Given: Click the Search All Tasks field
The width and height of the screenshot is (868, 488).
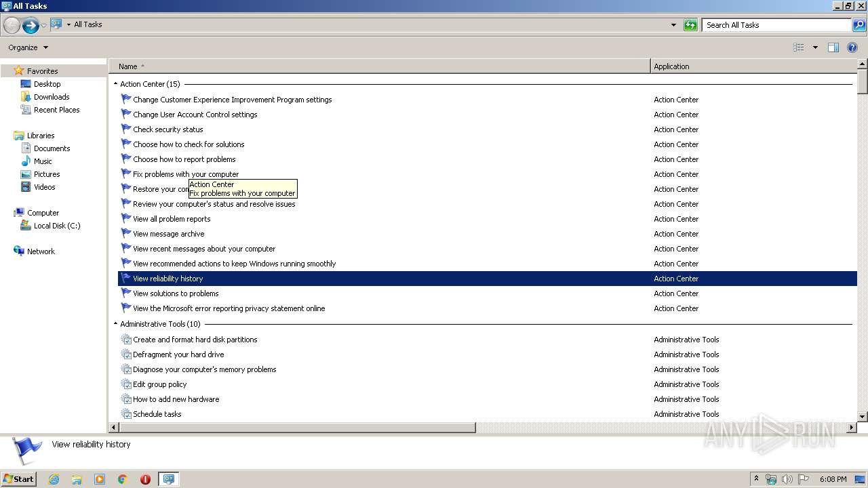Looking at the screenshot, I should point(777,25).
